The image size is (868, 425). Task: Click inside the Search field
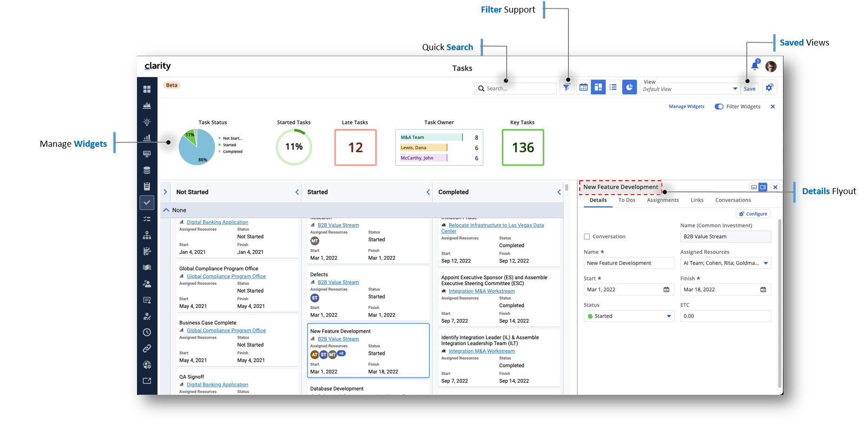point(515,88)
